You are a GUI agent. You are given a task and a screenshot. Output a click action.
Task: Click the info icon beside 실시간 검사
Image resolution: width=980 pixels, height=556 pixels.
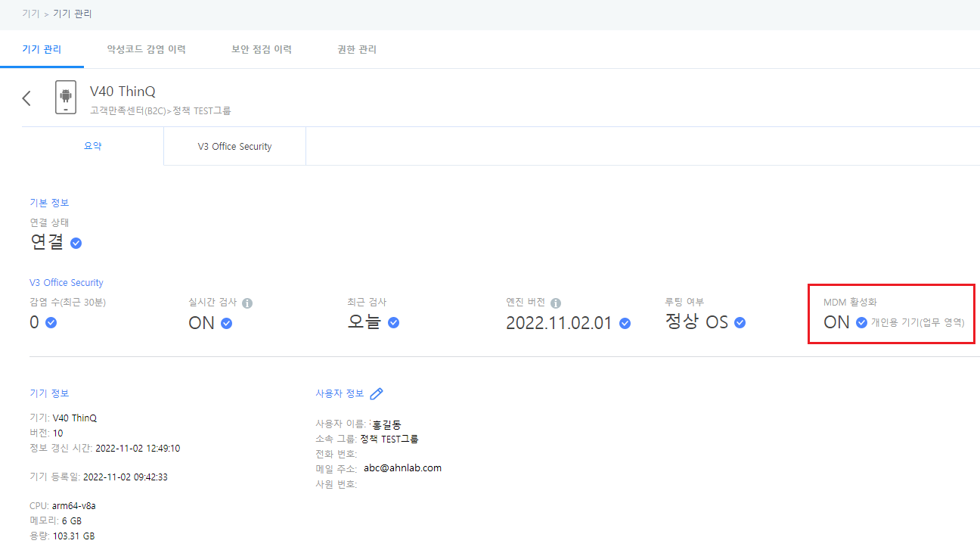click(247, 303)
